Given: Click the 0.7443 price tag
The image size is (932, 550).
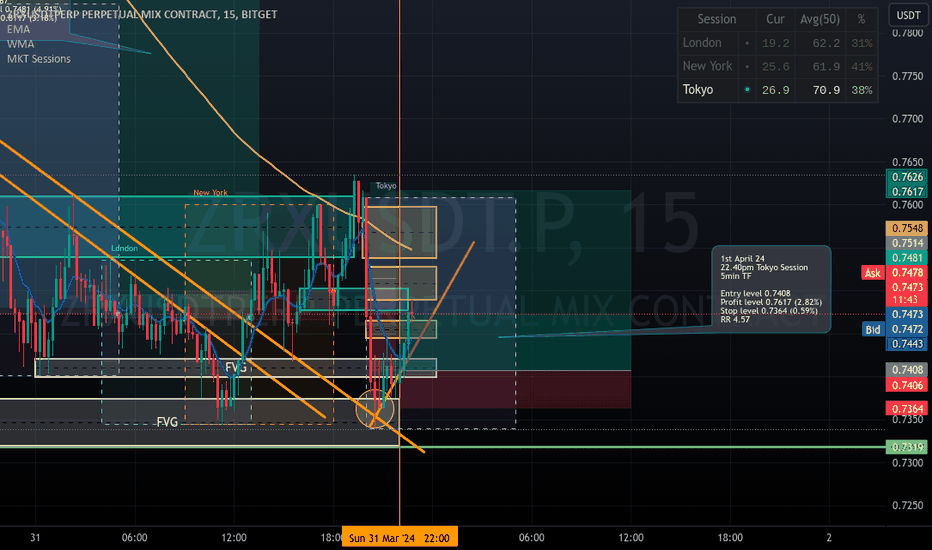Looking at the screenshot, I should [x=907, y=344].
